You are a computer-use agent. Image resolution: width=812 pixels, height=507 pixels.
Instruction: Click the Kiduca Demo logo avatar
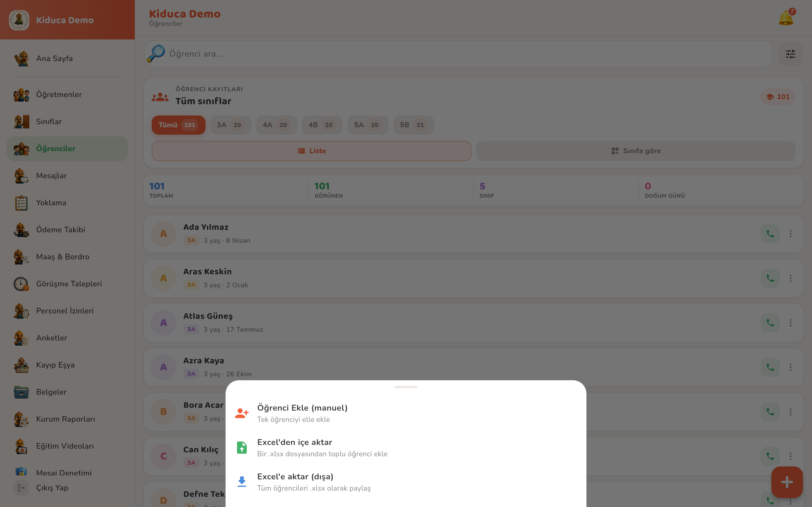click(x=19, y=20)
